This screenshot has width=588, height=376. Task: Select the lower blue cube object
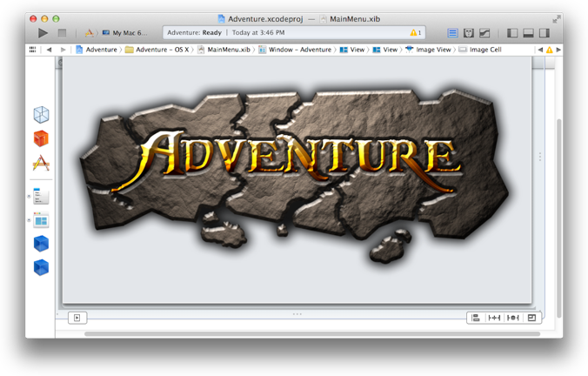tap(41, 267)
